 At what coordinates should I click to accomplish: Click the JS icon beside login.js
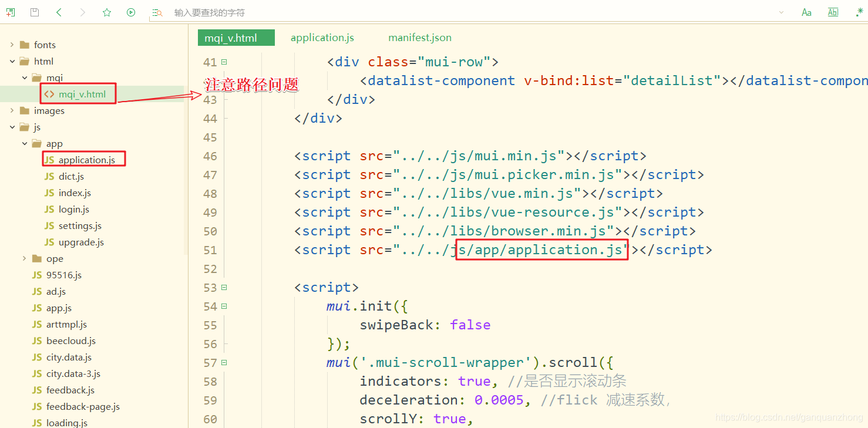pyautogui.click(x=49, y=209)
